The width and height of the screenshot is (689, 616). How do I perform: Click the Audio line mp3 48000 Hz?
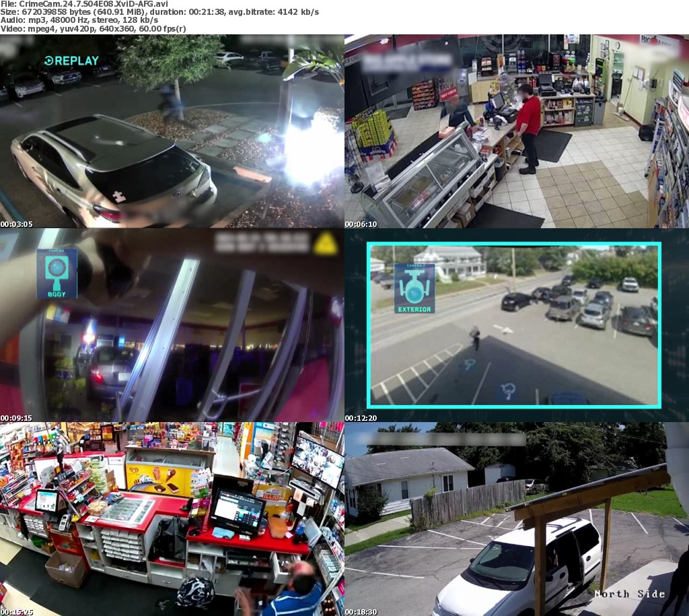coord(79,20)
